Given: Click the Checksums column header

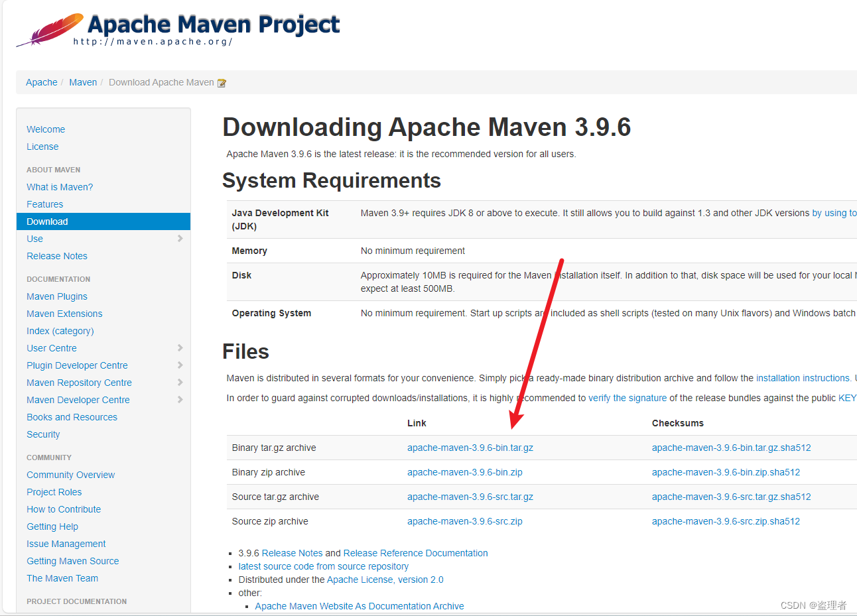Looking at the screenshot, I should click(678, 423).
